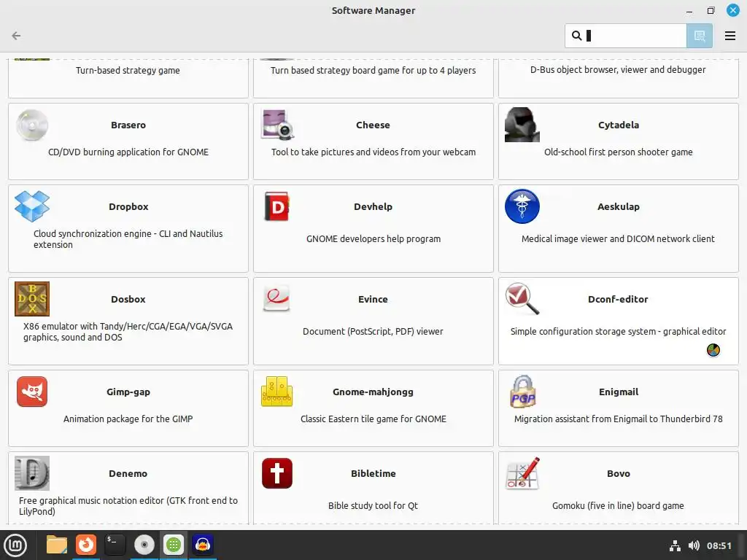Click the Enigmail PGP padlock icon
This screenshot has width=747, height=560.
tap(522, 392)
